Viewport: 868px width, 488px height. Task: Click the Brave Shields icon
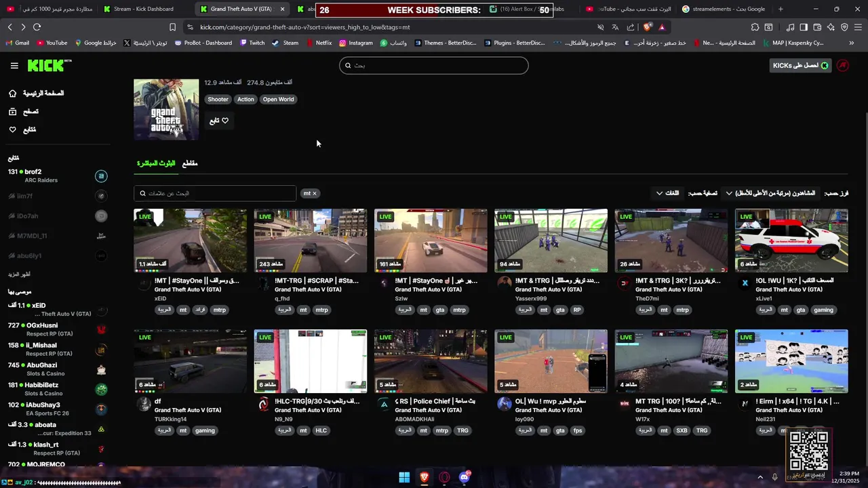tap(648, 27)
